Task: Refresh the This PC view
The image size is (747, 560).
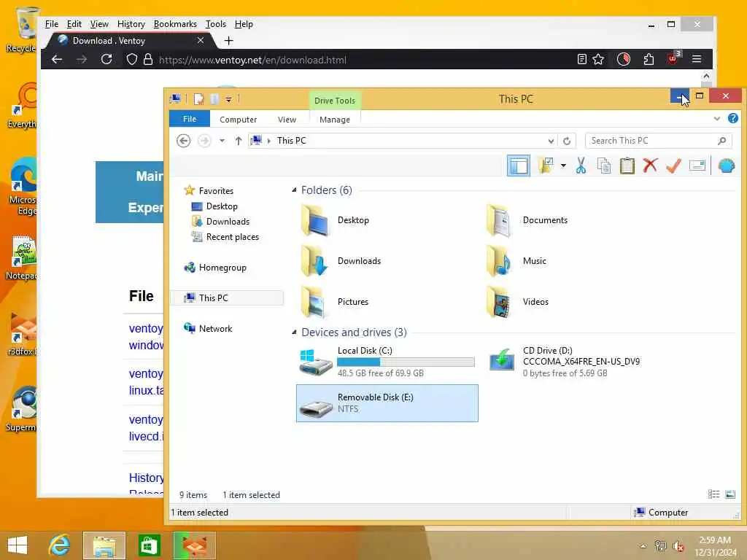Action: (566, 141)
